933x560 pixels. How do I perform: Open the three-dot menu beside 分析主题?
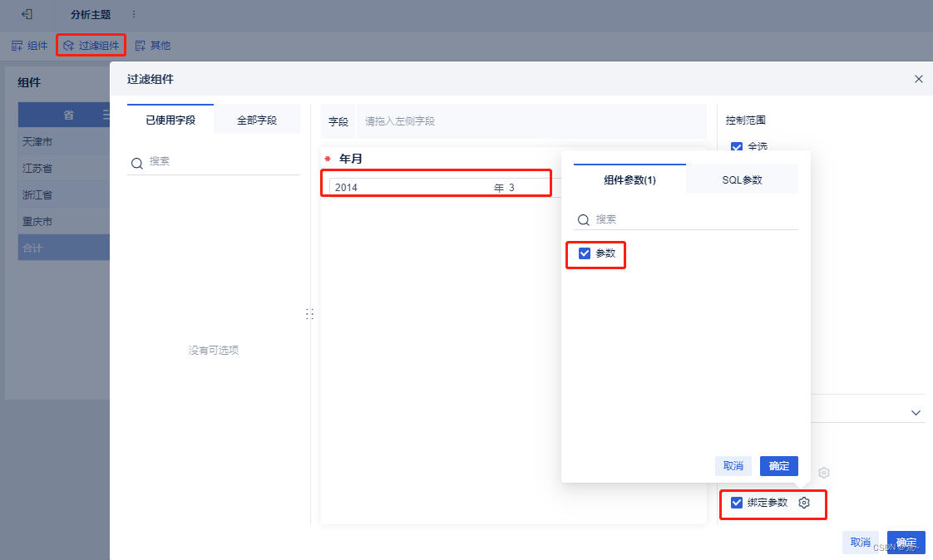(134, 14)
